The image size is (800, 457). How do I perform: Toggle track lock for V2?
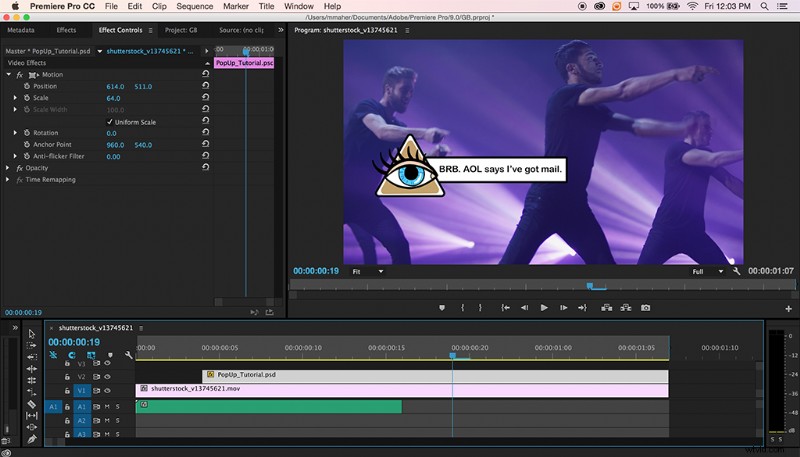coord(67,376)
